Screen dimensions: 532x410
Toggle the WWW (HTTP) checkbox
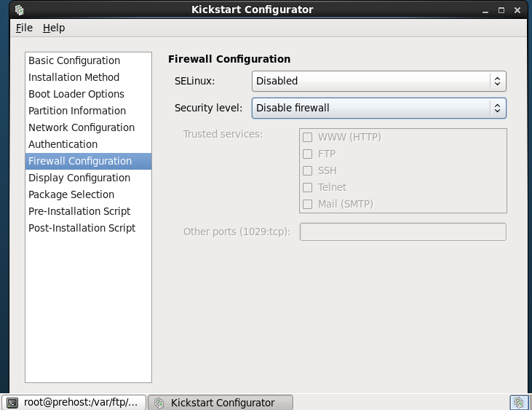(307, 137)
